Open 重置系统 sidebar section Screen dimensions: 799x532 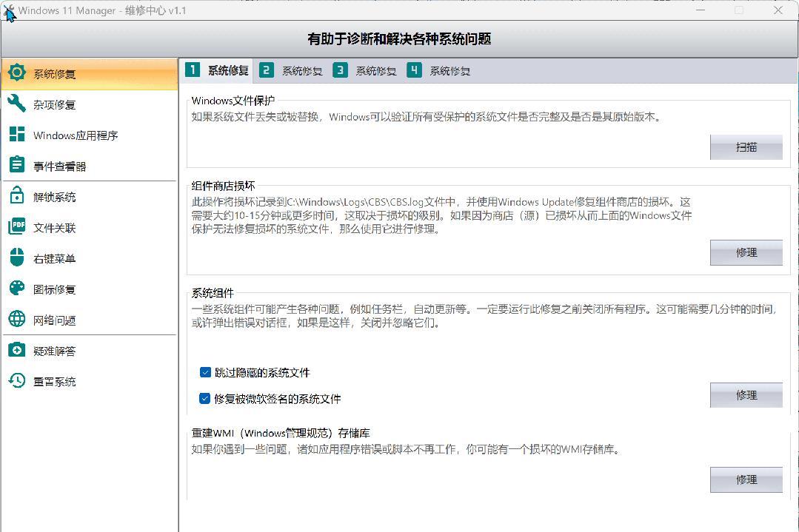(90, 382)
